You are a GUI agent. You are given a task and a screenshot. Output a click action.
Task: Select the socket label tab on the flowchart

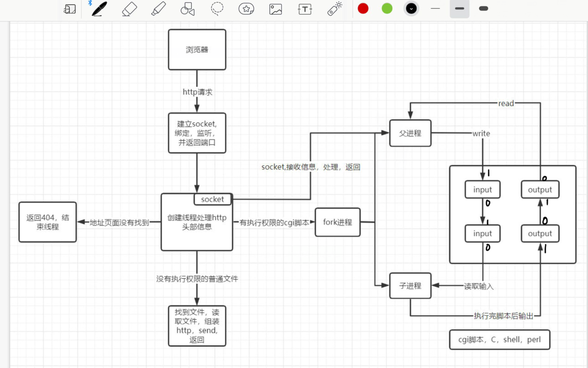(212, 199)
